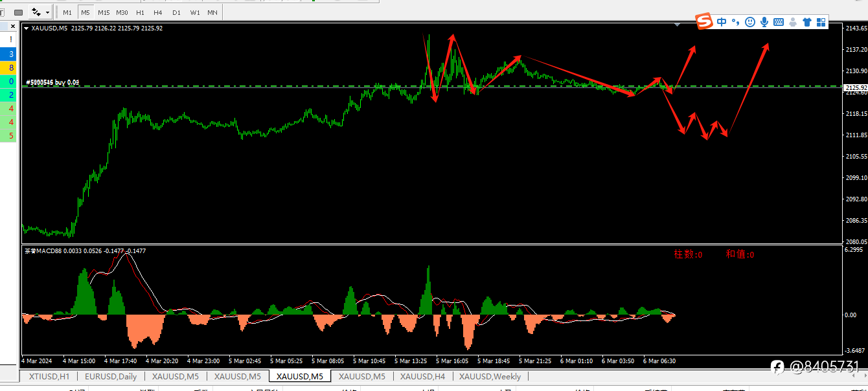Click the 6.2995 MACD scale value
The width and height of the screenshot is (868, 391).
[854, 249]
